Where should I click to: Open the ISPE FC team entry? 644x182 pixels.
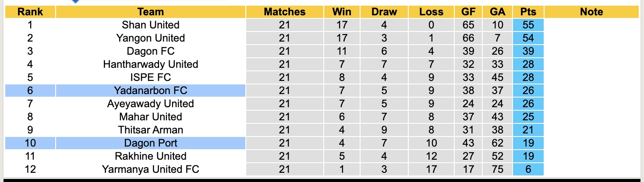pyautogui.click(x=150, y=77)
